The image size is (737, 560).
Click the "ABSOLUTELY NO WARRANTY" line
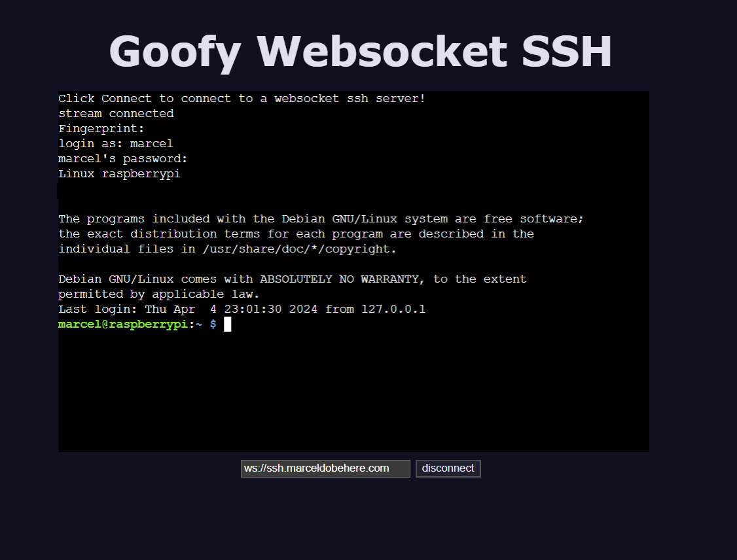[293, 279]
